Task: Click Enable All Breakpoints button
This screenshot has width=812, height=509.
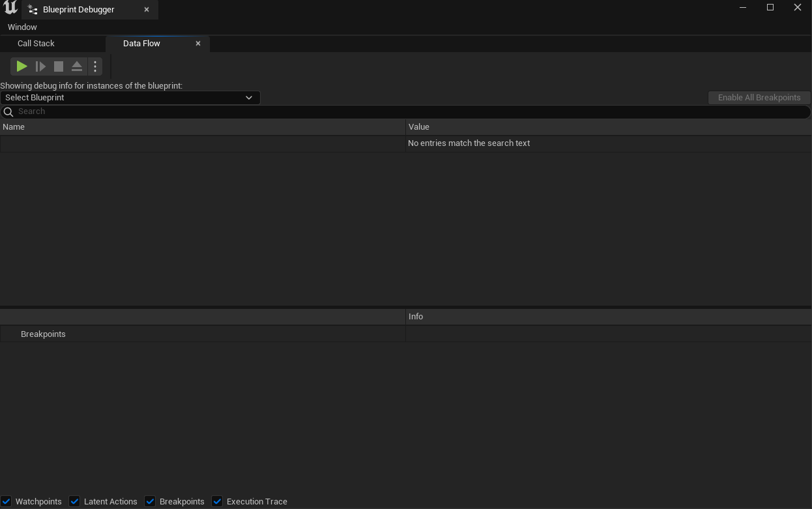Action: (759, 97)
